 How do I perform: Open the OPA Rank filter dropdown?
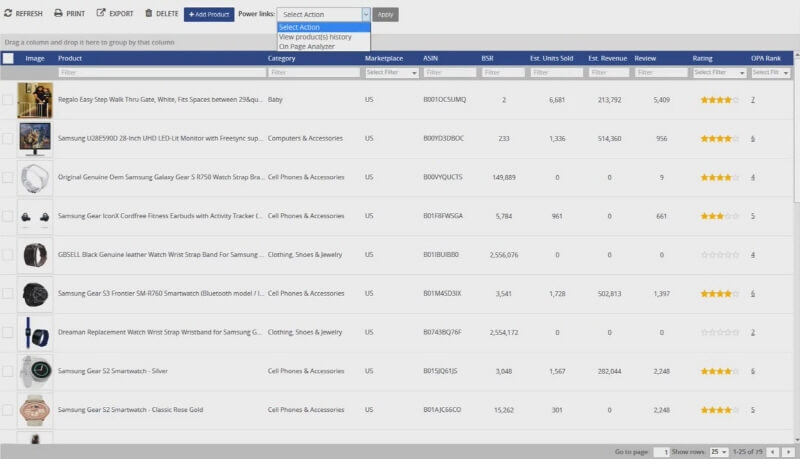[770, 73]
